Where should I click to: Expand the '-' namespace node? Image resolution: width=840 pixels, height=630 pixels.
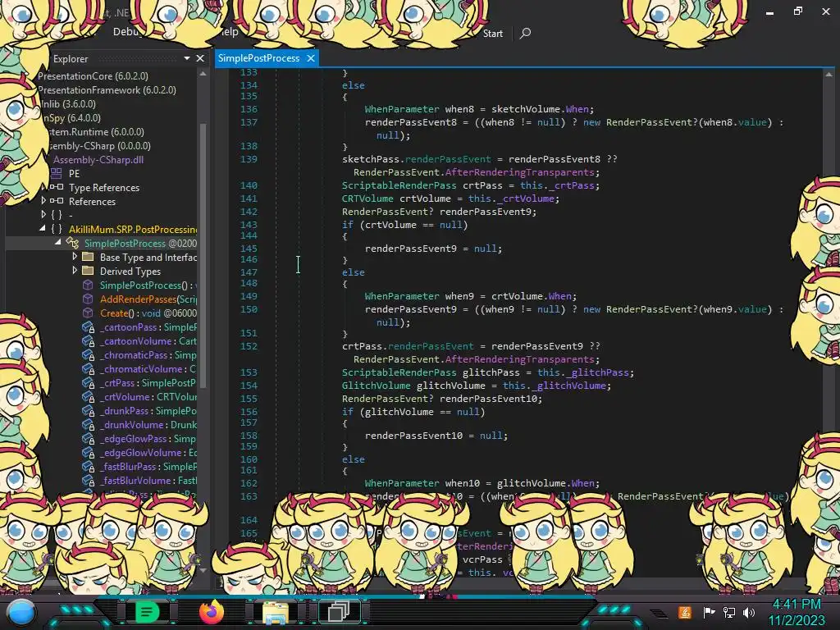pos(43,214)
